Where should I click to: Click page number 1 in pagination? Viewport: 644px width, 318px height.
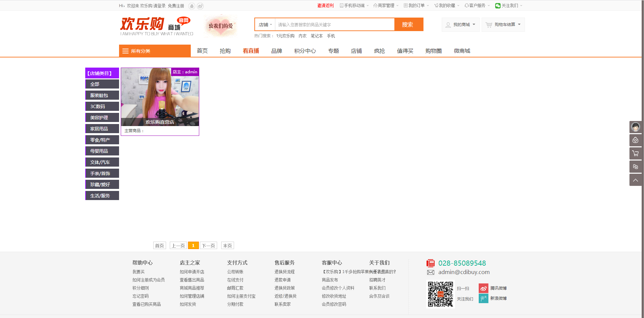193,246
